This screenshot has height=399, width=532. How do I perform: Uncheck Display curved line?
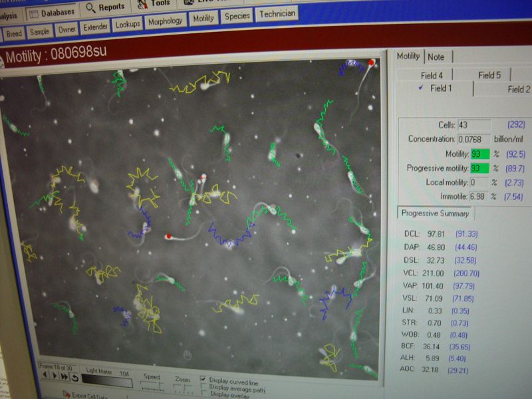tap(203, 378)
